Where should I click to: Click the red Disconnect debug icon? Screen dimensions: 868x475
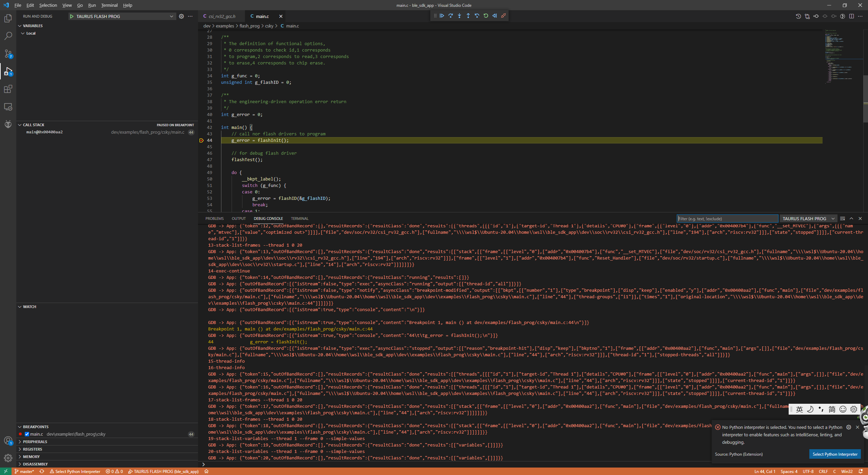pyautogui.click(x=504, y=16)
